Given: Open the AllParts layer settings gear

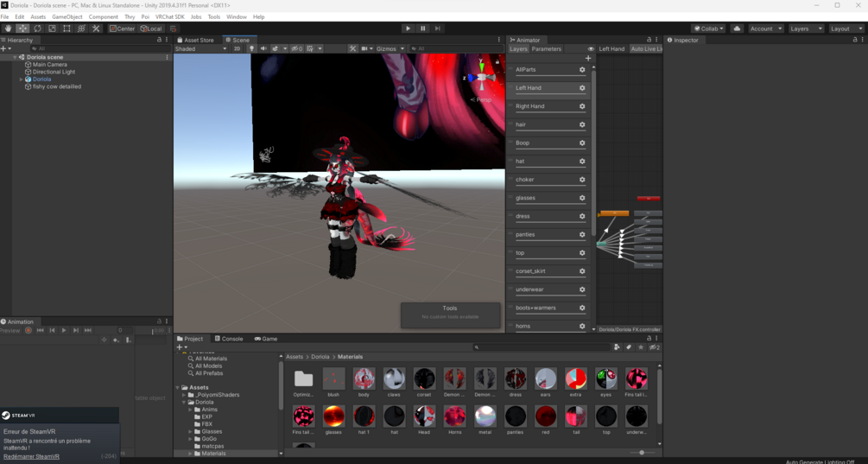Looking at the screenshot, I should (582, 70).
